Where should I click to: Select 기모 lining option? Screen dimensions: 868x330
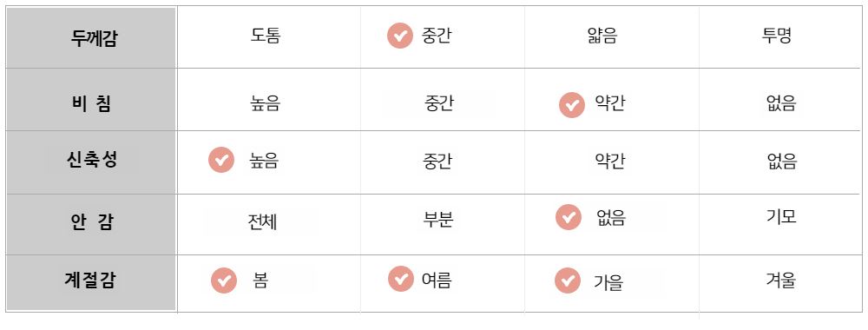(x=781, y=216)
